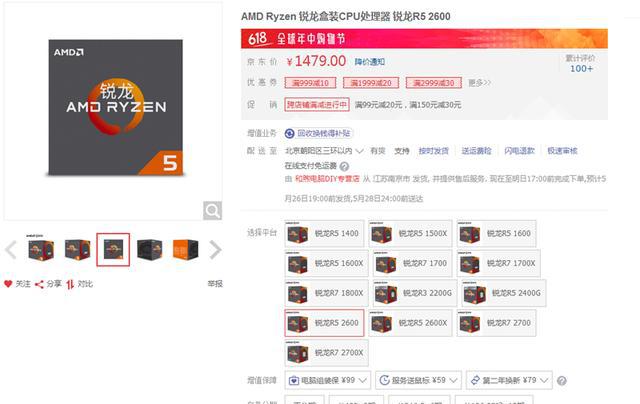
Task: Select first product thumbnail in gallery strip
Action: (x=41, y=249)
